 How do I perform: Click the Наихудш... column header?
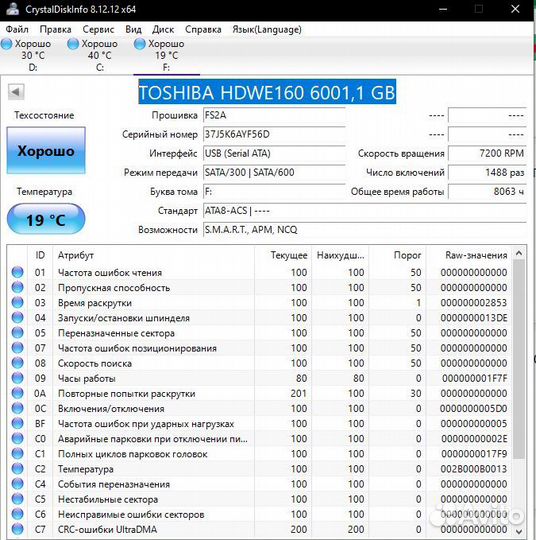click(340, 255)
